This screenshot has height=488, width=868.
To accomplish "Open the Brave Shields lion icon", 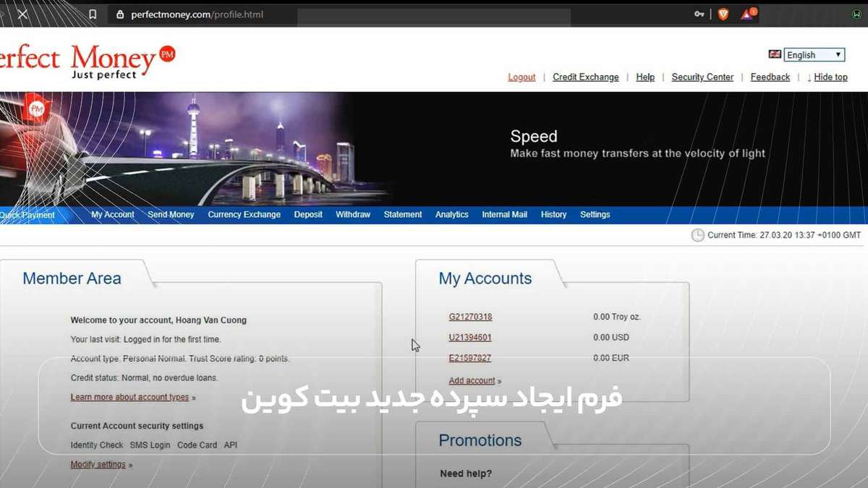I will (x=723, y=14).
